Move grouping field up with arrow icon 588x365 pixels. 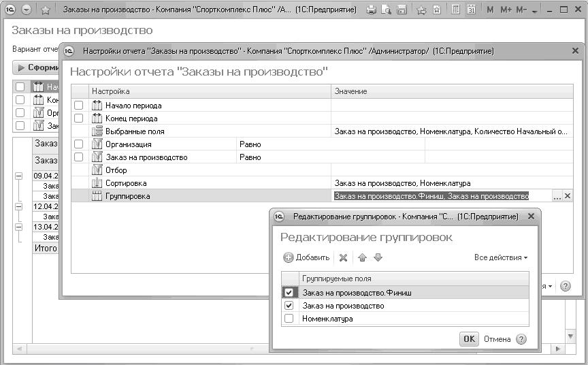362,257
